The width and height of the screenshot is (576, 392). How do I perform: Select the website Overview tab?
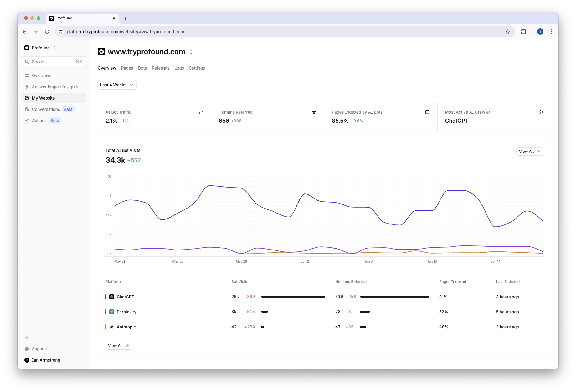point(107,68)
